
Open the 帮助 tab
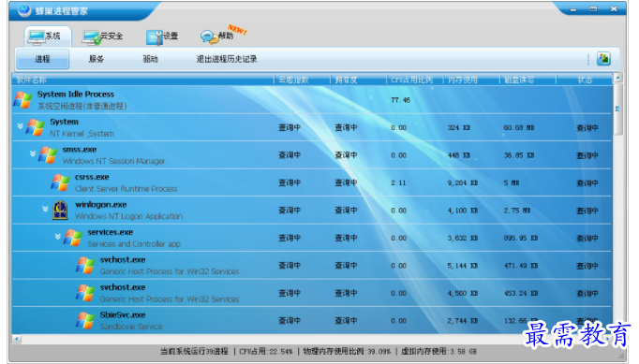click(x=217, y=36)
